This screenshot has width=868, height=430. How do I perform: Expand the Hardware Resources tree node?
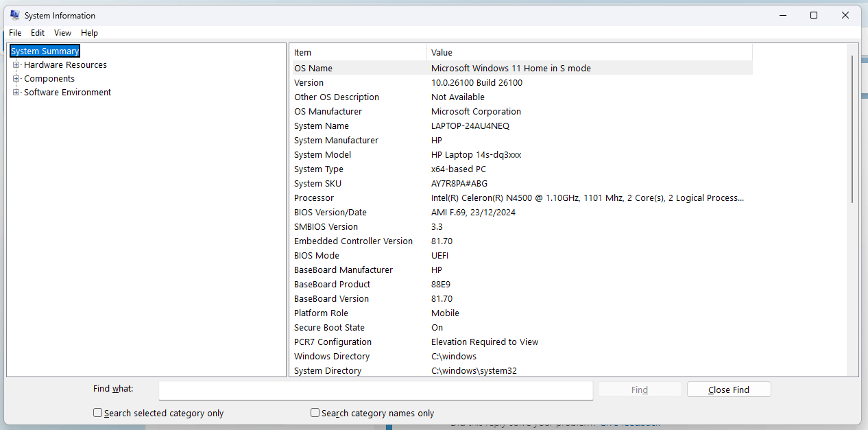point(16,64)
